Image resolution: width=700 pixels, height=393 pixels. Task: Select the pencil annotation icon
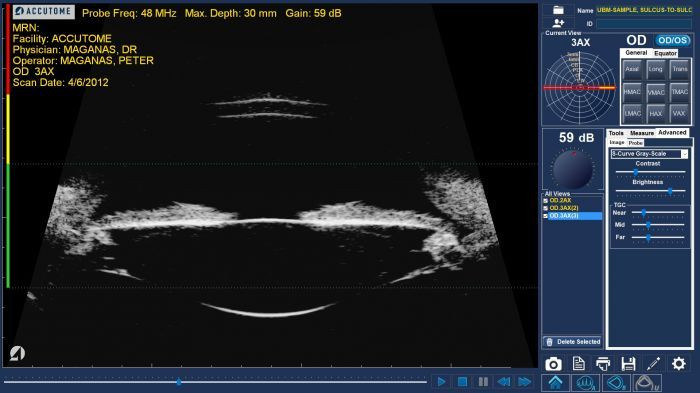pyautogui.click(x=653, y=364)
